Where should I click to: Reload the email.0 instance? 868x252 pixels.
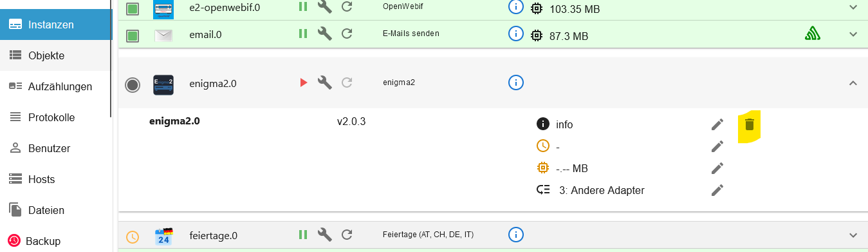pos(347,34)
